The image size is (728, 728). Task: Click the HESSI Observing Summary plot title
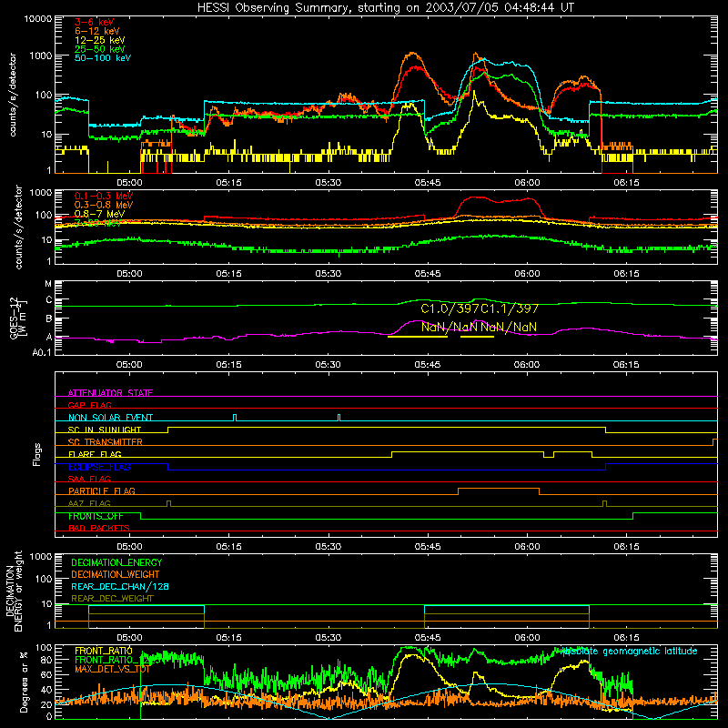385,8
